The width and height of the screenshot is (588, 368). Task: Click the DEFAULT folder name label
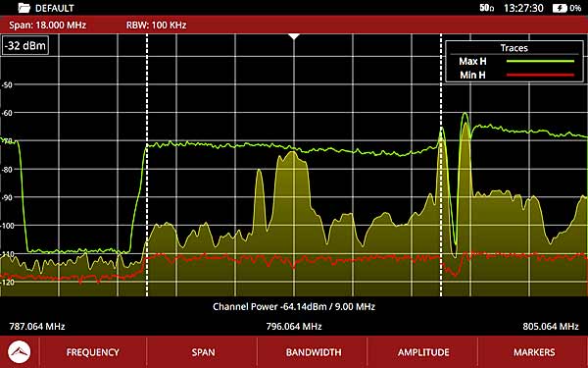(55, 8)
